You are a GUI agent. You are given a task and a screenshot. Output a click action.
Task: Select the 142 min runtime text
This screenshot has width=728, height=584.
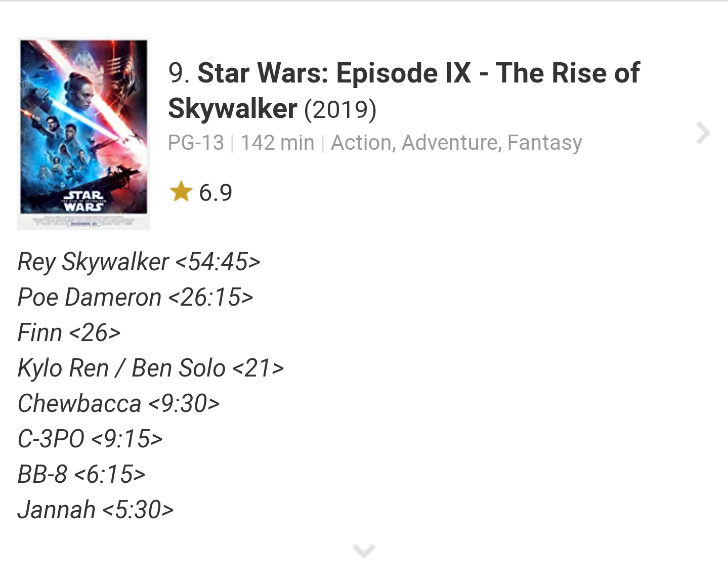point(277,143)
